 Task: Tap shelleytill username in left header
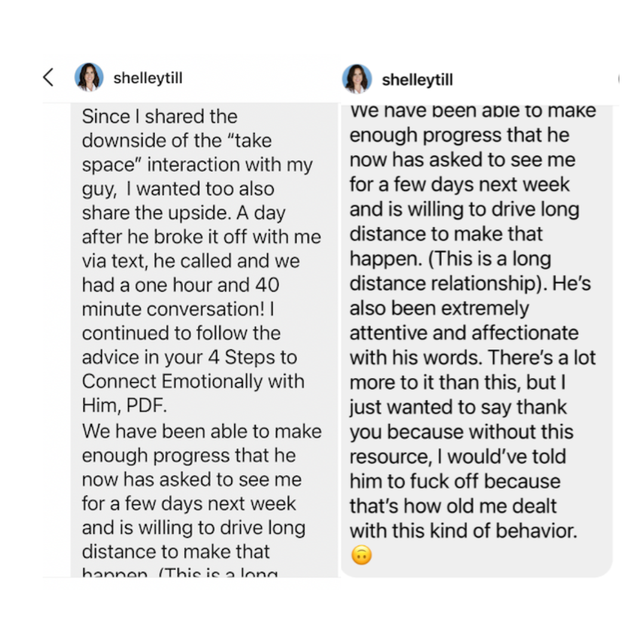click(148, 78)
